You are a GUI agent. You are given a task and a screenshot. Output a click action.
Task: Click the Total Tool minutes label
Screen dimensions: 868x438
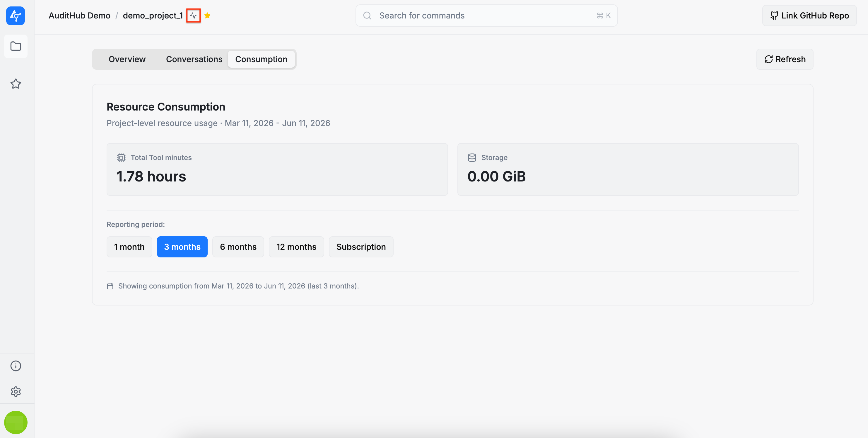[x=161, y=158]
